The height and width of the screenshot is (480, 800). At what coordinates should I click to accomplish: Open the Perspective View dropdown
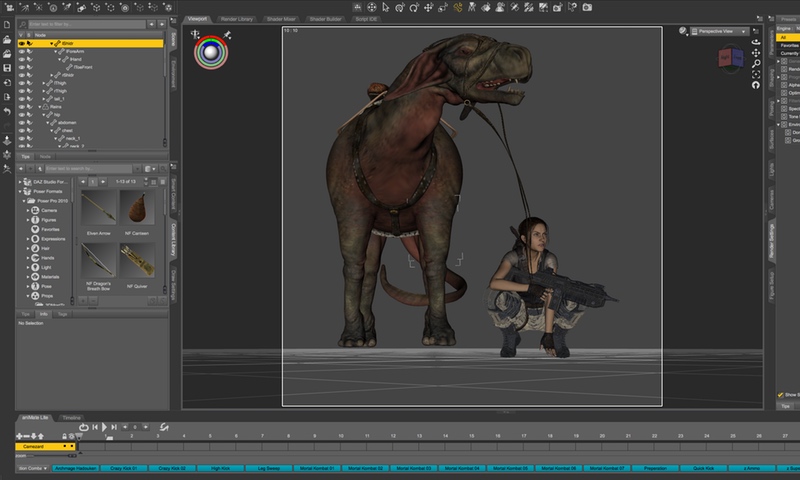tap(718, 32)
